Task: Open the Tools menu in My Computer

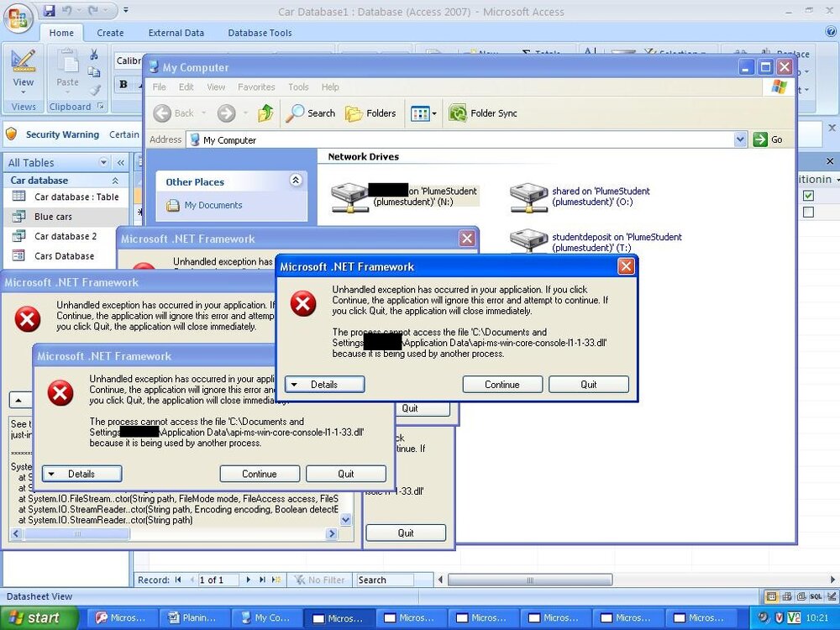Action: coord(298,87)
